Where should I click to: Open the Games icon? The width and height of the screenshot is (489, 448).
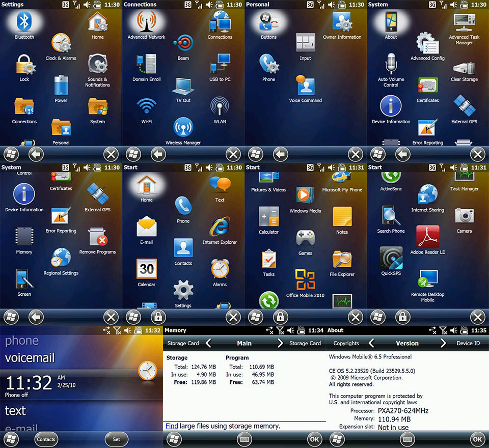pyautogui.click(x=305, y=238)
